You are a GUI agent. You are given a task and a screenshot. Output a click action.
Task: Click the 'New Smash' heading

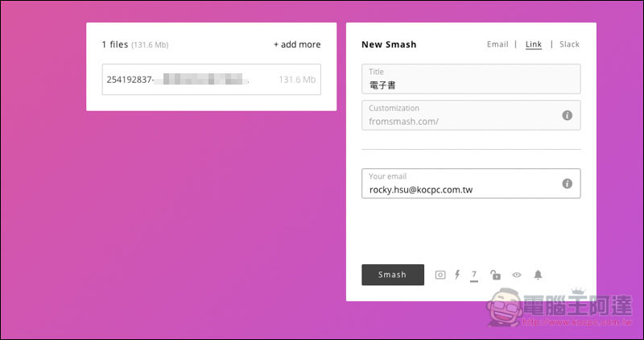click(x=390, y=44)
